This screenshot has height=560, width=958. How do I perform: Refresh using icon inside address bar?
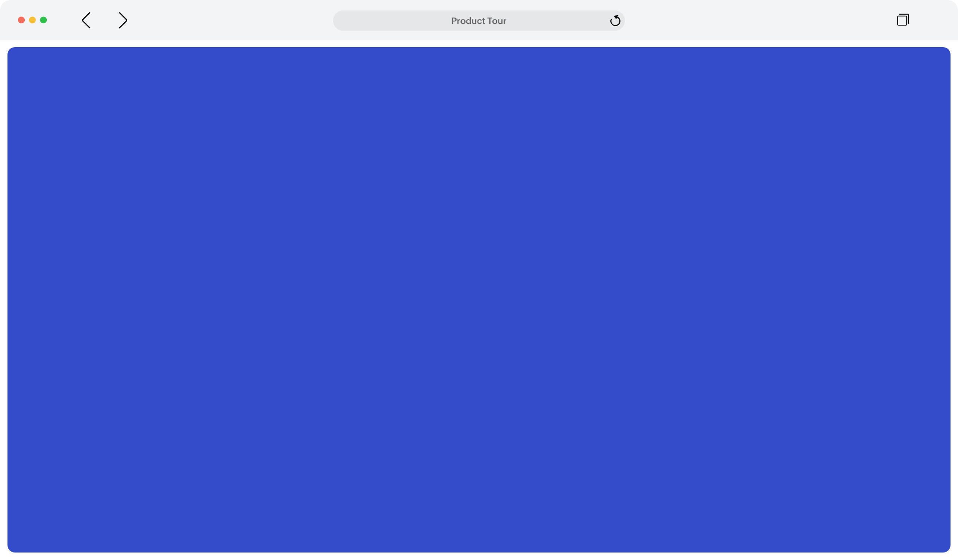[615, 21]
